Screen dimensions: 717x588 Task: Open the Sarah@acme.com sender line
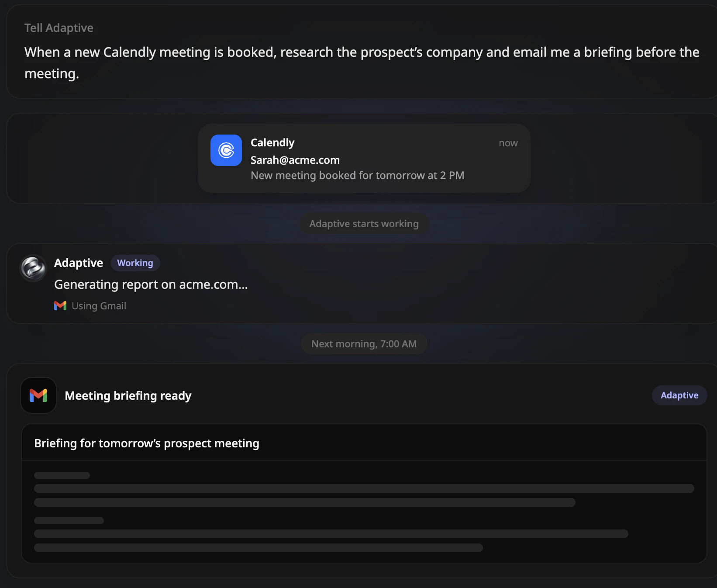tap(295, 160)
